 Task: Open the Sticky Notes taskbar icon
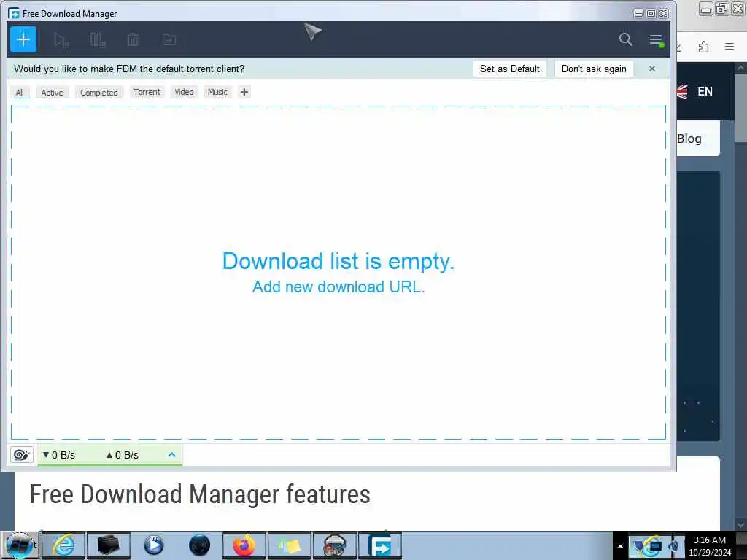[x=289, y=545]
